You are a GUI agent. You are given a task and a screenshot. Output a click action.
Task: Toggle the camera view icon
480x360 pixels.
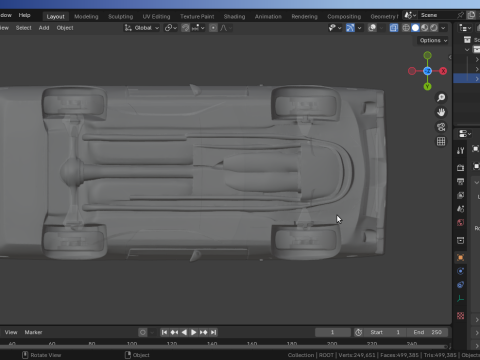441,127
